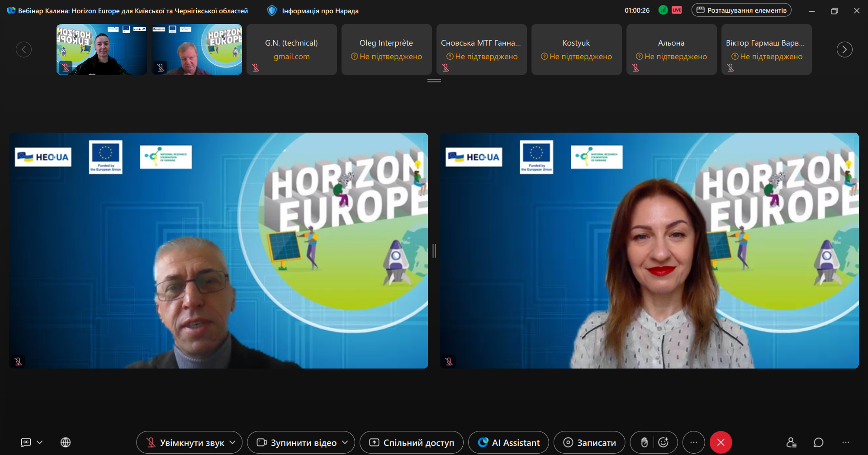Expand video options arrow beside Зупинити відео
Viewport: 868px width, 455px height.
[345, 442]
